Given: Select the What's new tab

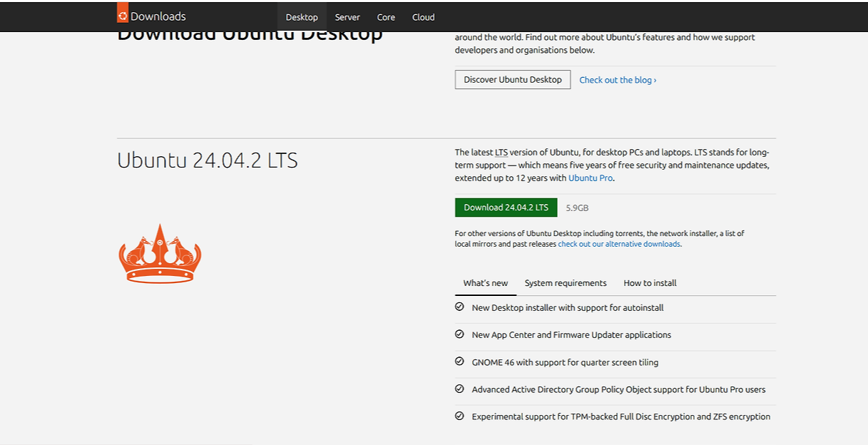Looking at the screenshot, I should [x=486, y=283].
